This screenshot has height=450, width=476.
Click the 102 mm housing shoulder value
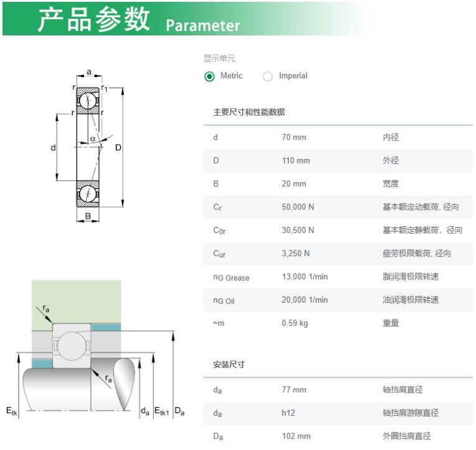(x=296, y=436)
